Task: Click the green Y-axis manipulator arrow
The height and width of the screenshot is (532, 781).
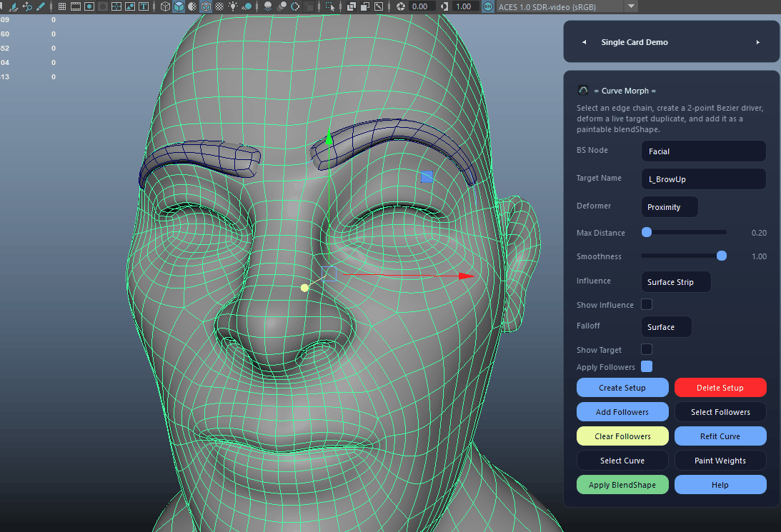Action: pyautogui.click(x=329, y=138)
